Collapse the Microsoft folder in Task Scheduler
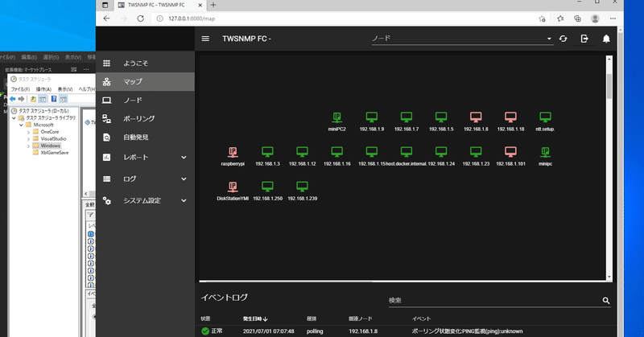The image size is (644, 337). pyautogui.click(x=21, y=125)
